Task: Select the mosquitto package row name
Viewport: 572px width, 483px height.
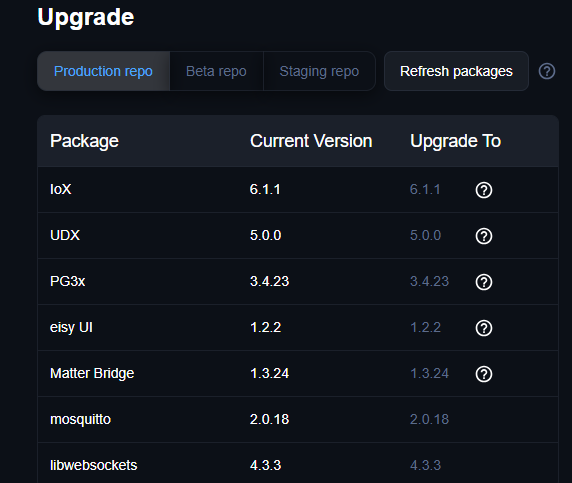Action: click(80, 420)
